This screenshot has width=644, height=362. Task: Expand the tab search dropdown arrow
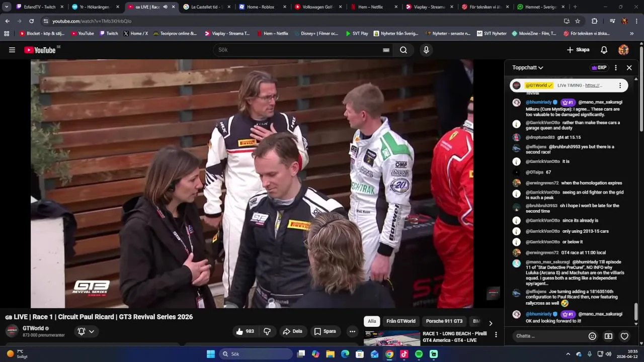tap(7, 7)
